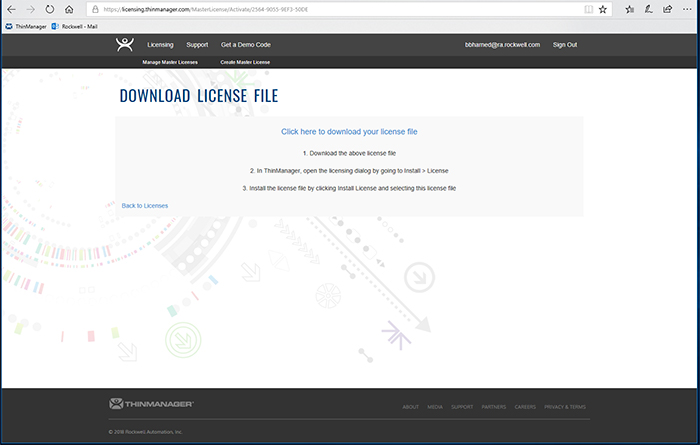The image size is (700, 445).
Task: Go Back to Licenses
Action: coord(145,206)
